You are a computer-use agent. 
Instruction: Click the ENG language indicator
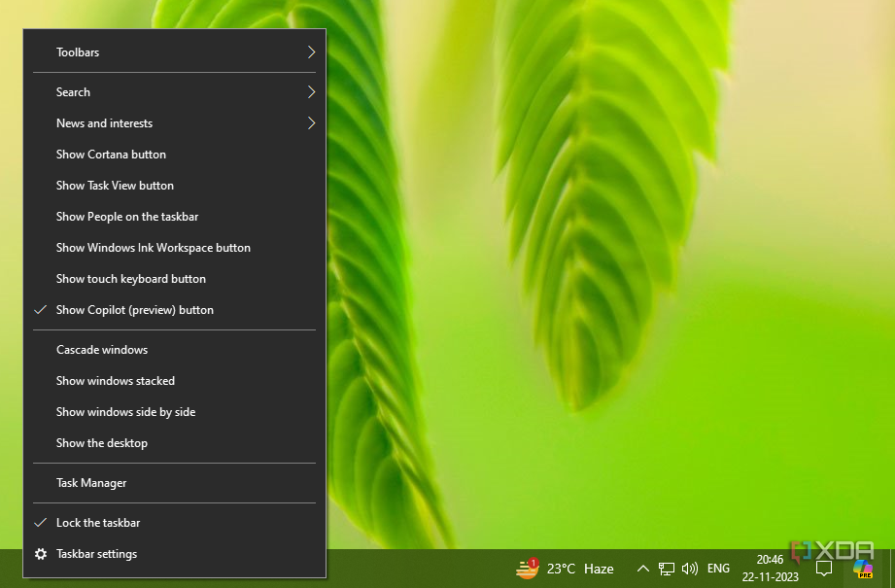pos(718,569)
